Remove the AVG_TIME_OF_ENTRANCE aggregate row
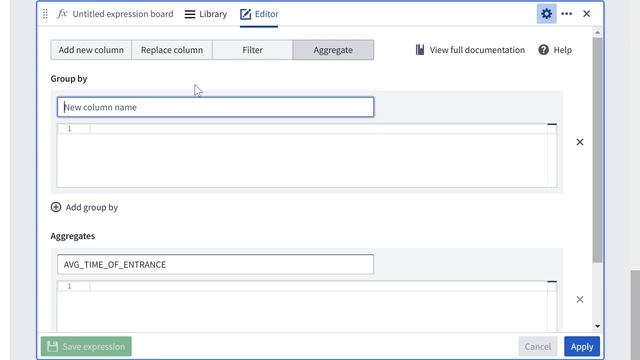 coord(580,300)
